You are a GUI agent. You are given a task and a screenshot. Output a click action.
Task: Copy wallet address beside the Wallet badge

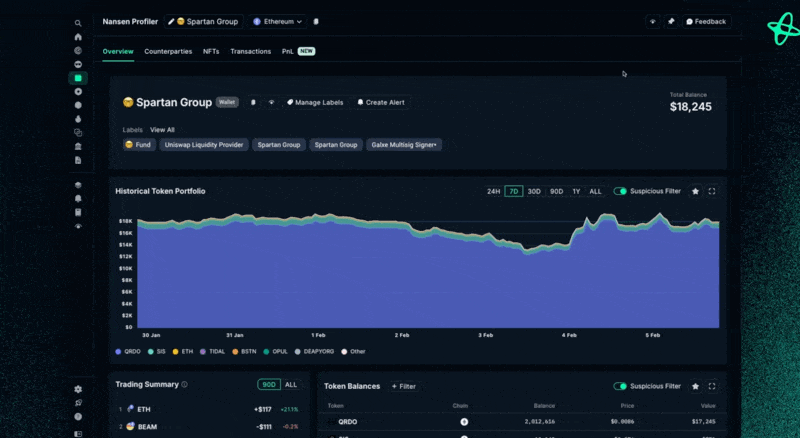click(x=253, y=102)
